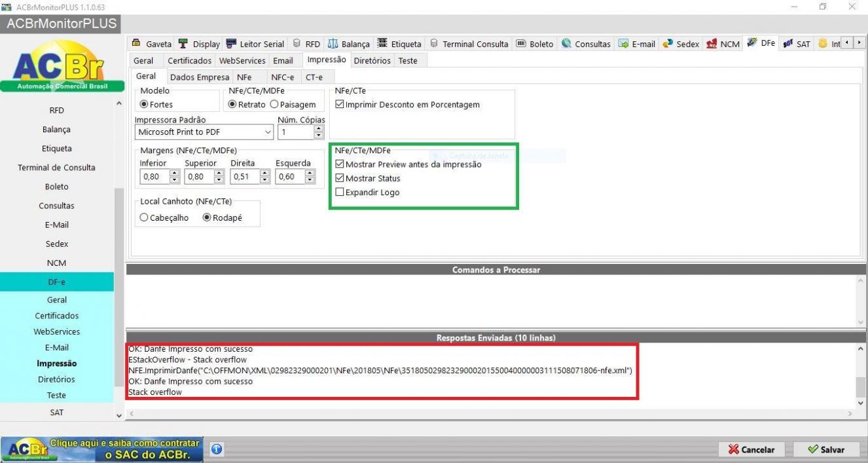This screenshot has width=868, height=463.
Task: Select Cabeçalho for canhoto location
Action: pos(164,218)
